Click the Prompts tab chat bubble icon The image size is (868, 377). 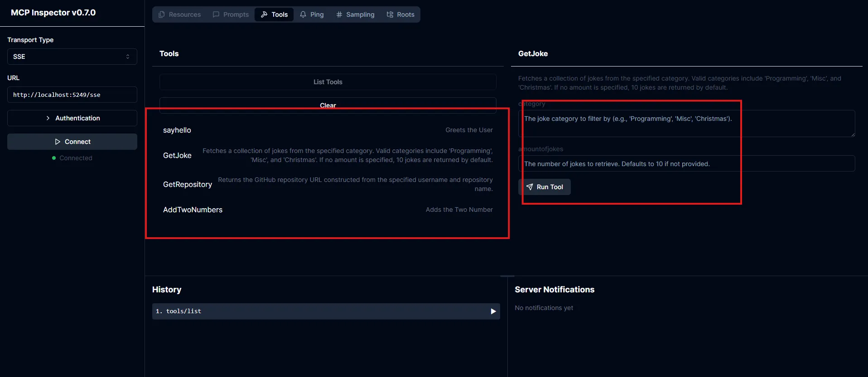point(216,14)
